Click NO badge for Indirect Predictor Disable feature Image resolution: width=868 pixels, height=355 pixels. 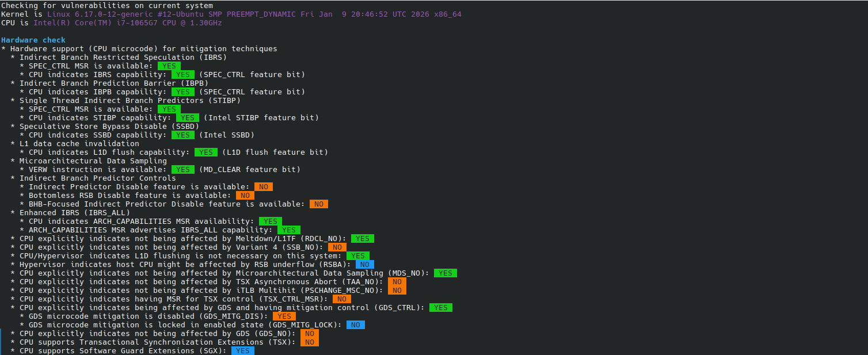pos(263,187)
